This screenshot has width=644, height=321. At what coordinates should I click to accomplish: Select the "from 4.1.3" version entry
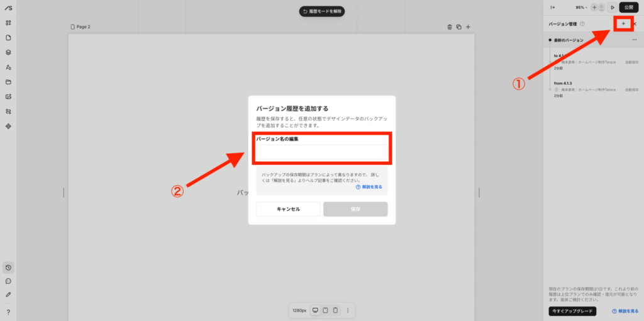[x=563, y=83]
